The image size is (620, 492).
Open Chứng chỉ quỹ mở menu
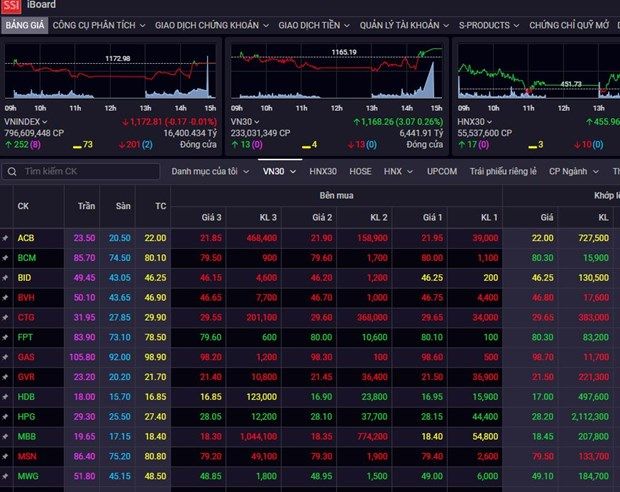coord(569,25)
